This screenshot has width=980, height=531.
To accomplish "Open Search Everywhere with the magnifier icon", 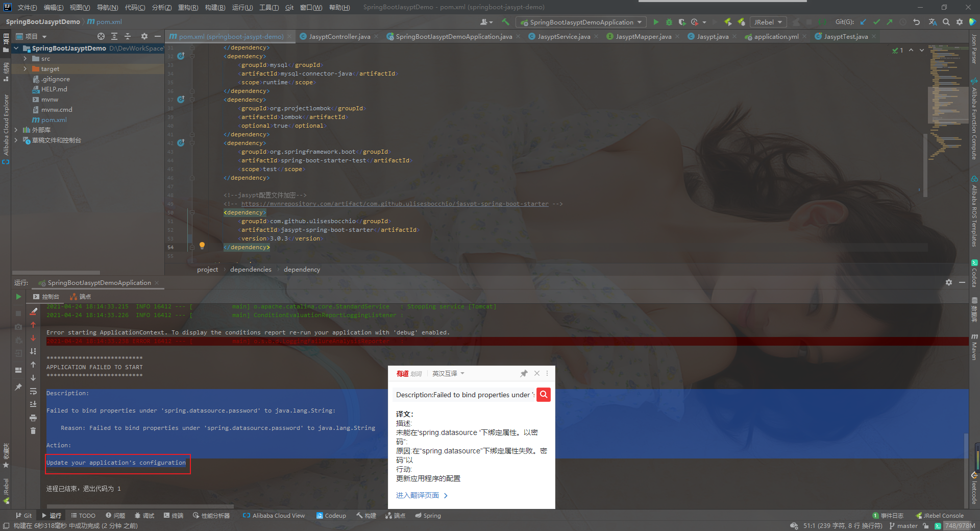I will (946, 22).
